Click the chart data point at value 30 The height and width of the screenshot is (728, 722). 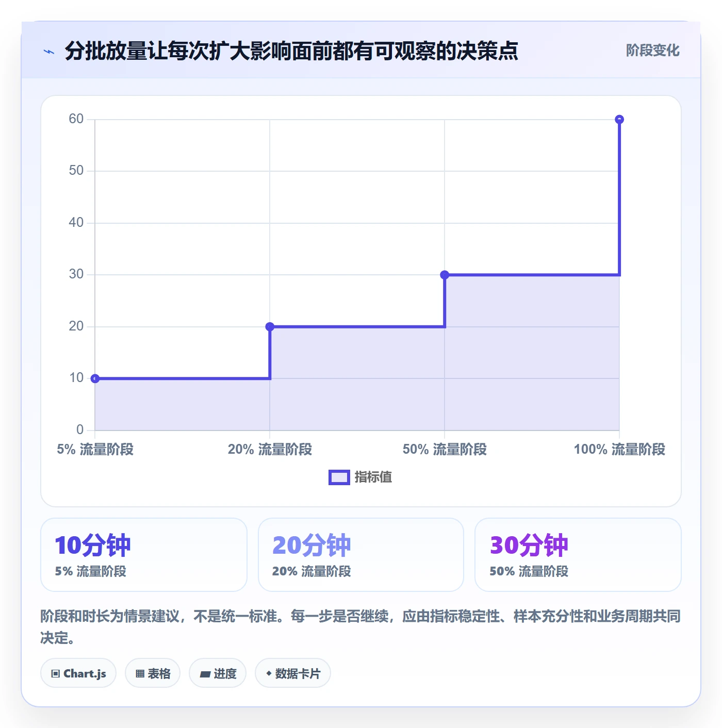(445, 275)
